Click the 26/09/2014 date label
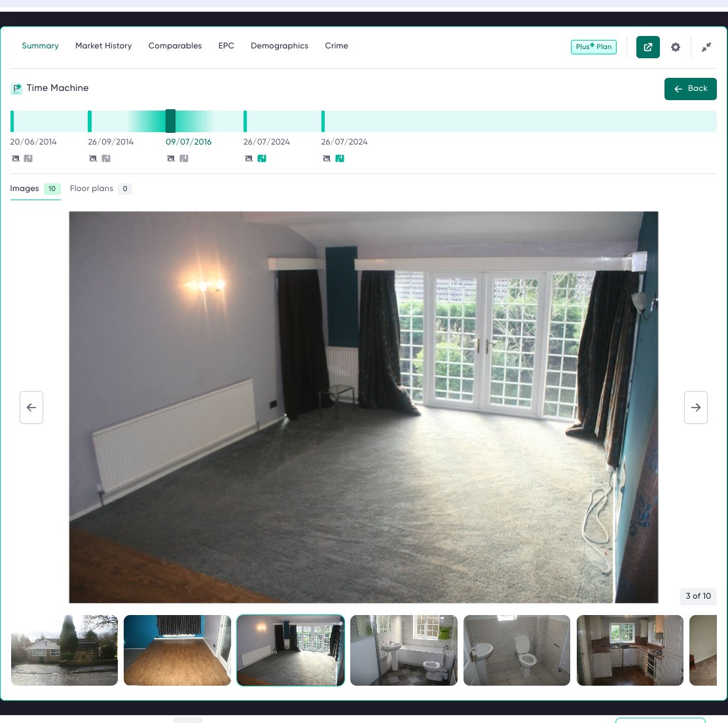Viewport: 728px width, 723px height. 111,142
